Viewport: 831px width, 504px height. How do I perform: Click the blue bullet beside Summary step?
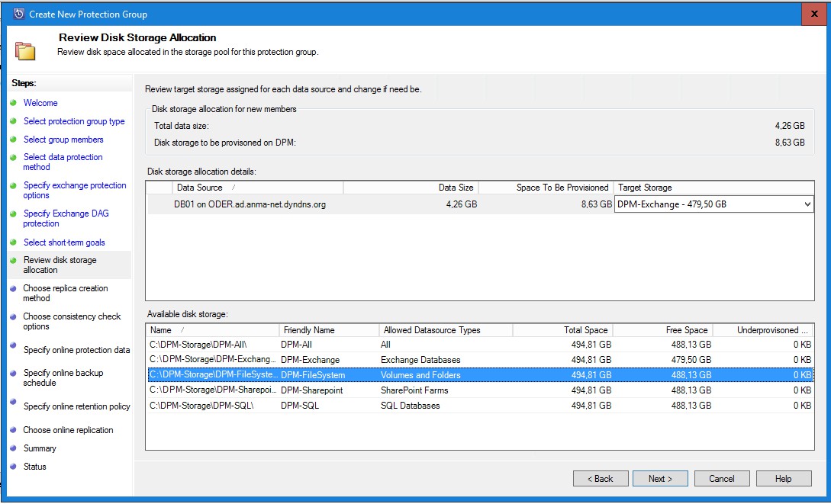click(13, 448)
